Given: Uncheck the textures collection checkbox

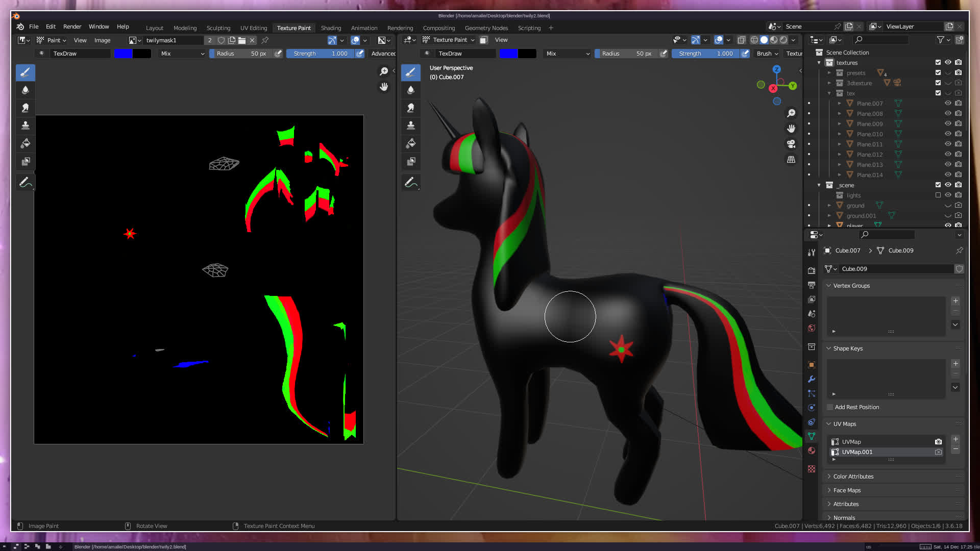Looking at the screenshot, I should 938,62.
